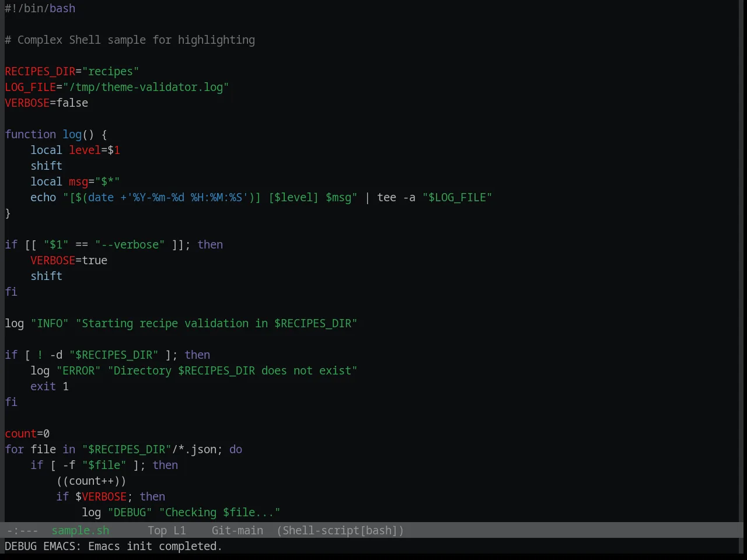This screenshot has width=747, height=560.
Task: Click the closing brace of the log function
Action: point(8,213)
